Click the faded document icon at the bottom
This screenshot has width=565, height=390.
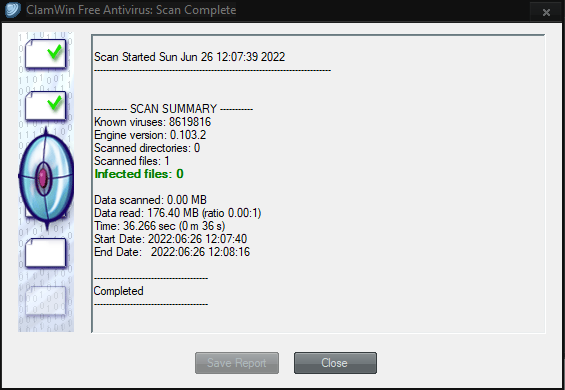[45, 300]
